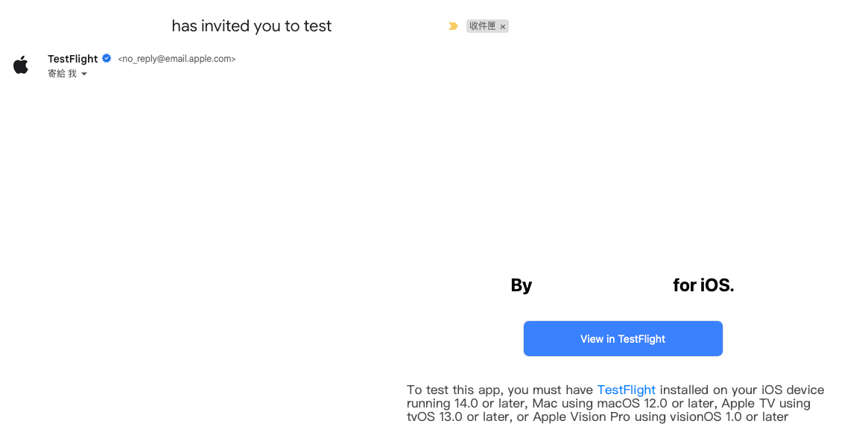This screenshot has width=868, height=447.
Task: Select the TestFlight sender name
Action: 72,59
